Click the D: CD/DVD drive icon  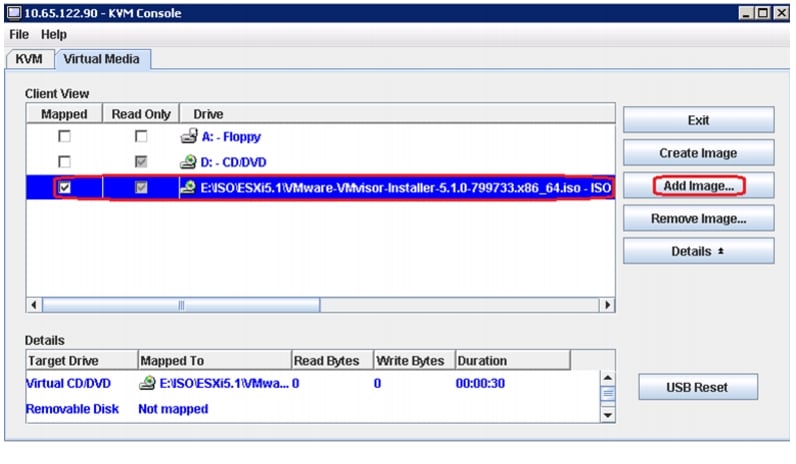188,162
